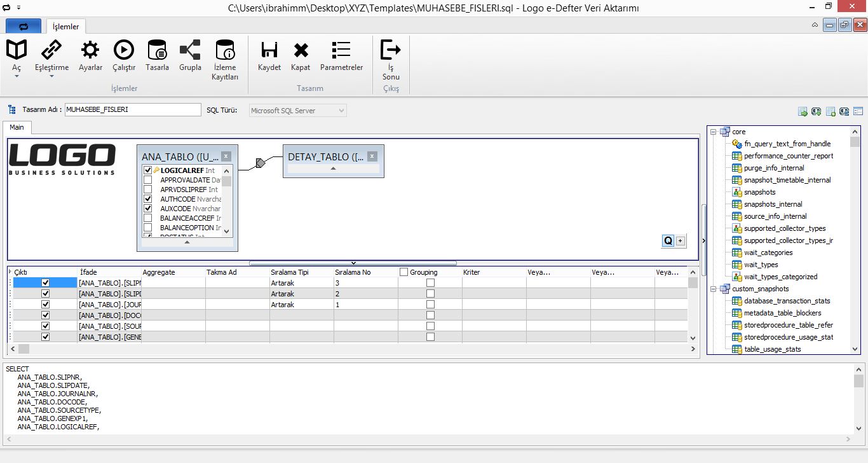Viewport: 868px width, 463px height.
Task: Toggle the Çıktı checkbox in Sıralama No 3 row
Action: (45, 283)
